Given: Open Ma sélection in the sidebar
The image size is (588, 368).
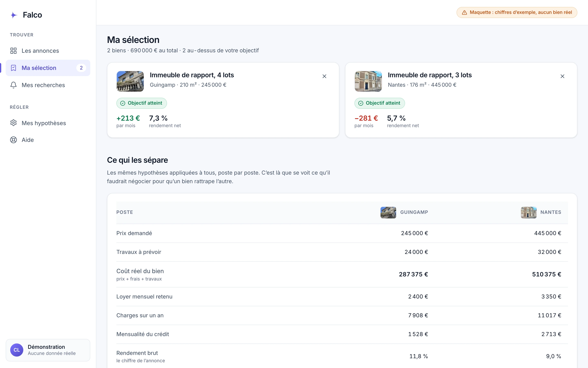Looking at the screenshot, I should point(48,68).
